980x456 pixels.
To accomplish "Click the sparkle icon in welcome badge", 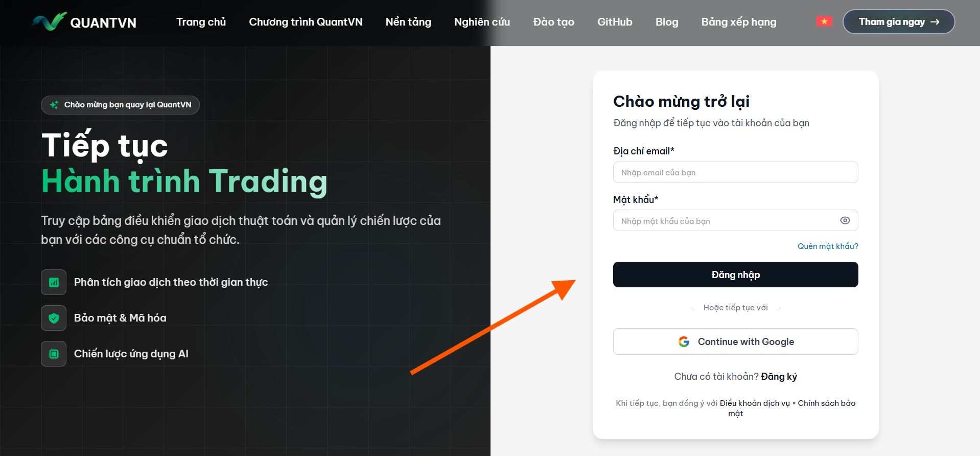I will pos(54,105).
